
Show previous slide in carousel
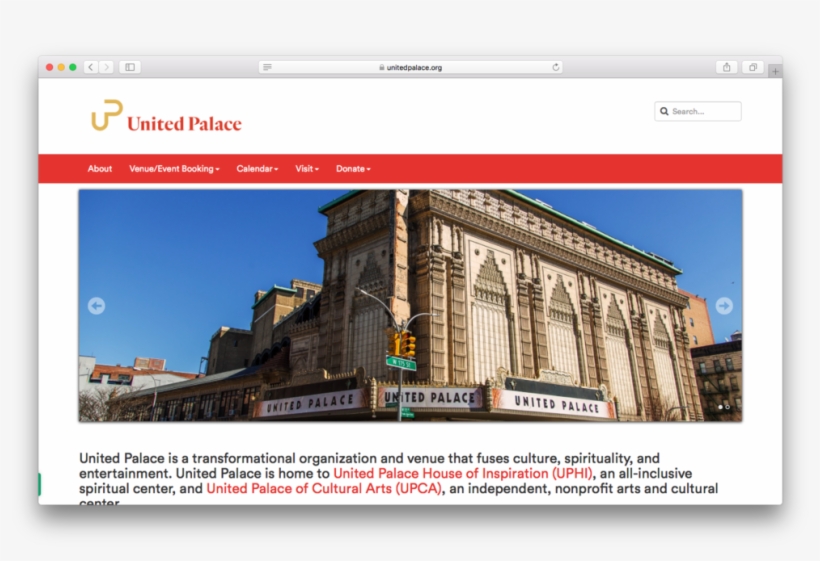click(x=96, y=305)
